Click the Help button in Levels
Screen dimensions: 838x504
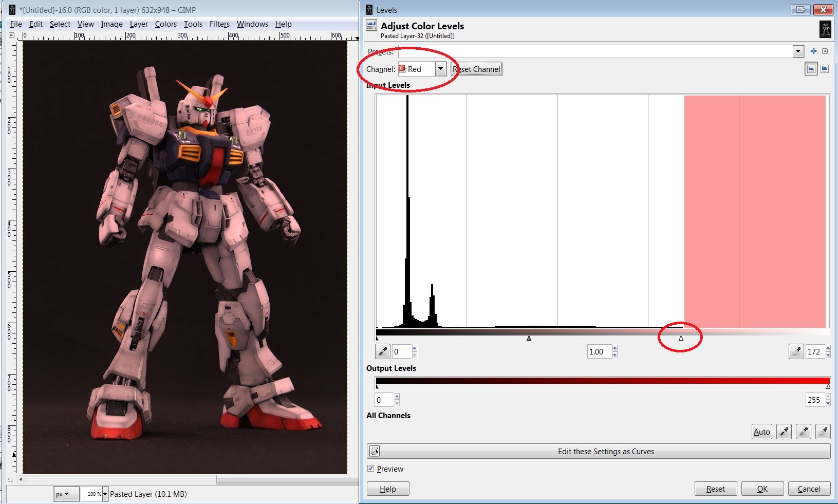pyautogui.click(x=388, y=489)
